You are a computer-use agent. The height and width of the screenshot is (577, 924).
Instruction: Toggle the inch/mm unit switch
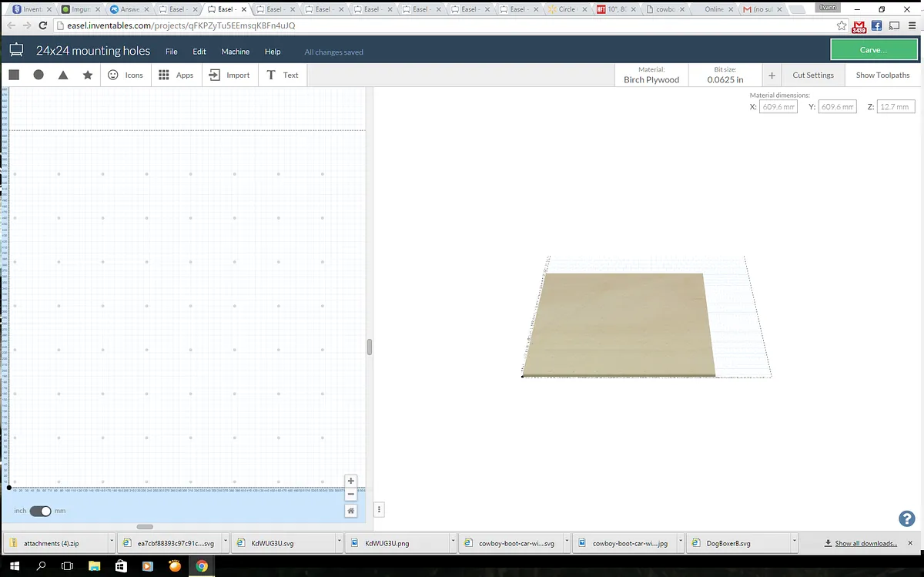tap(40, 511)
